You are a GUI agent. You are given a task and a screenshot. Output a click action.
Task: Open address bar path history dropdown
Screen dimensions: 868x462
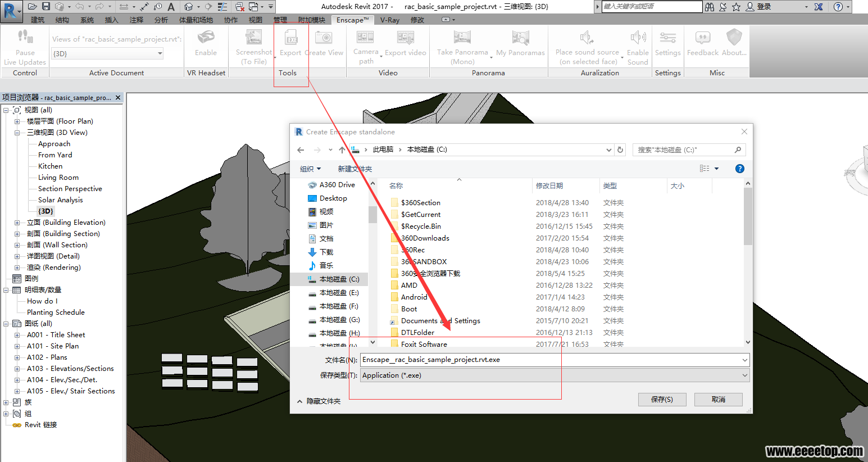[609, 150]
